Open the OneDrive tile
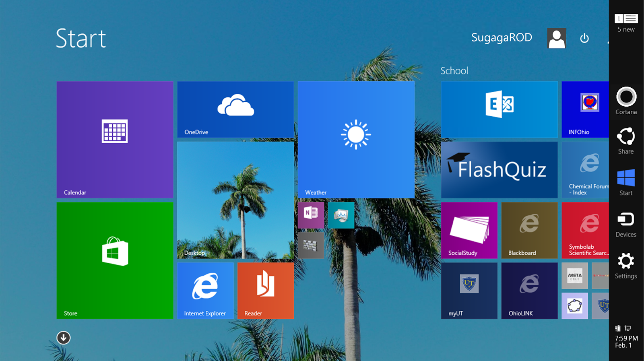 coord(235,109)
